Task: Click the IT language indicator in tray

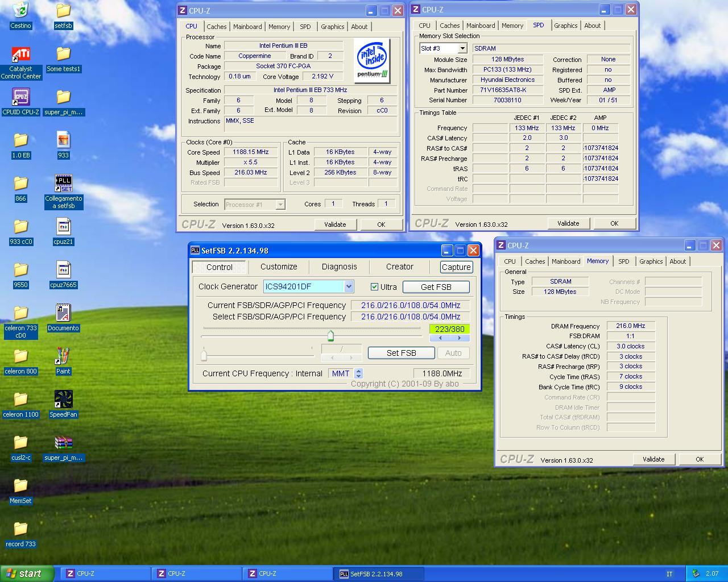Action: click(x=669, y=574)
